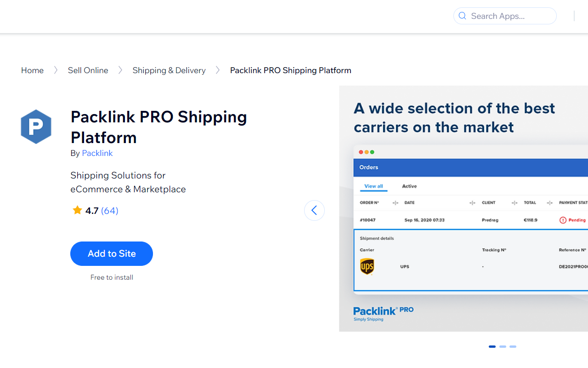Click the Packlink hexagon app logo
The height and width of the screenshot is (368, 588).
pos(36,126)
